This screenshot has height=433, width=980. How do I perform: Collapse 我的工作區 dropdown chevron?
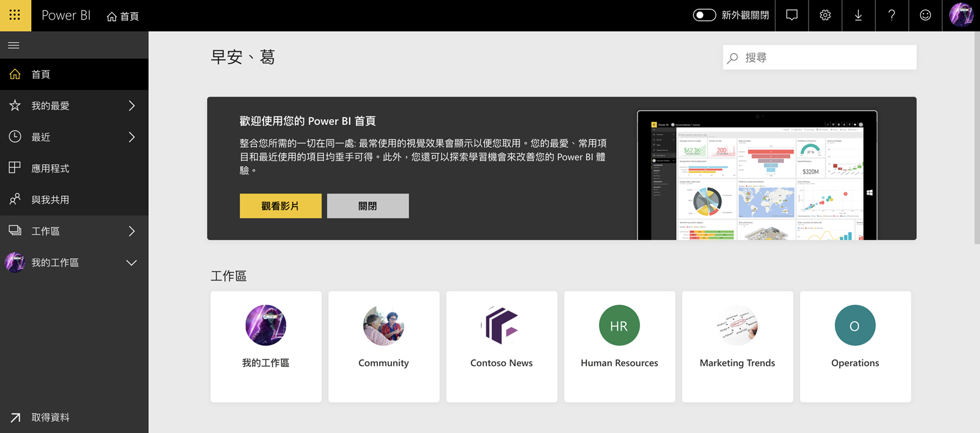131,263
